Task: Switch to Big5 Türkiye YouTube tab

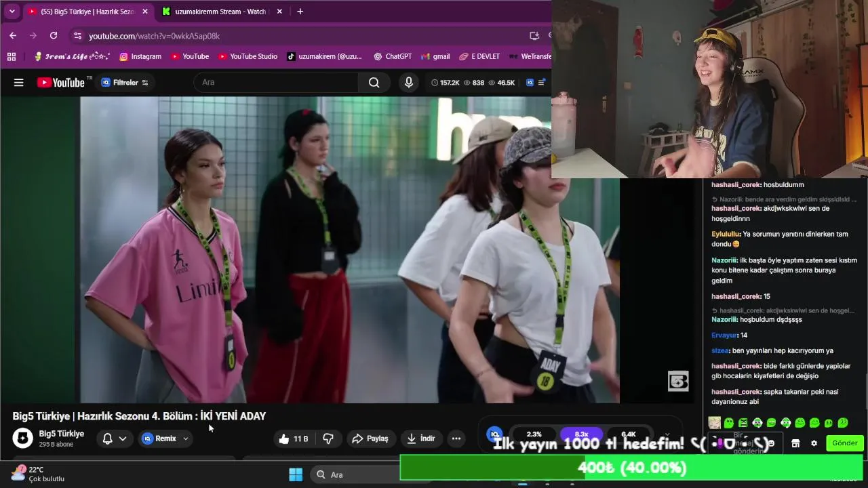Action: point(87,12)
